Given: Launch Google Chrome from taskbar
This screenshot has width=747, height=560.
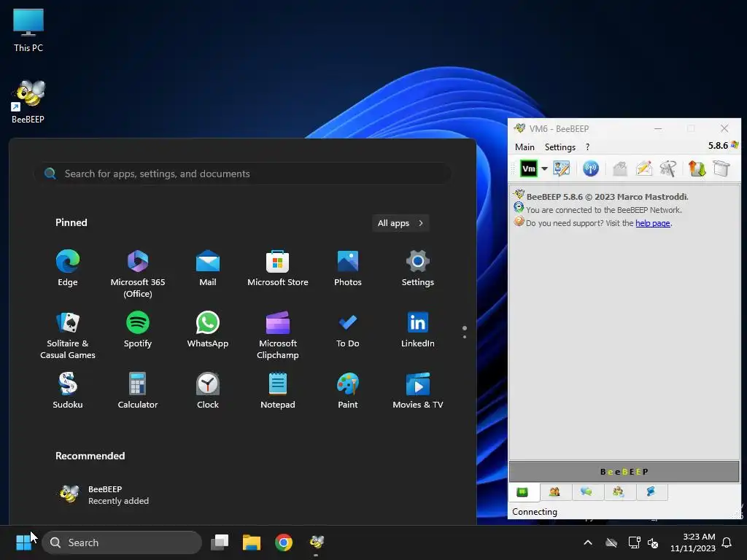Looking at the screenshot, I should tap(284, 542).
